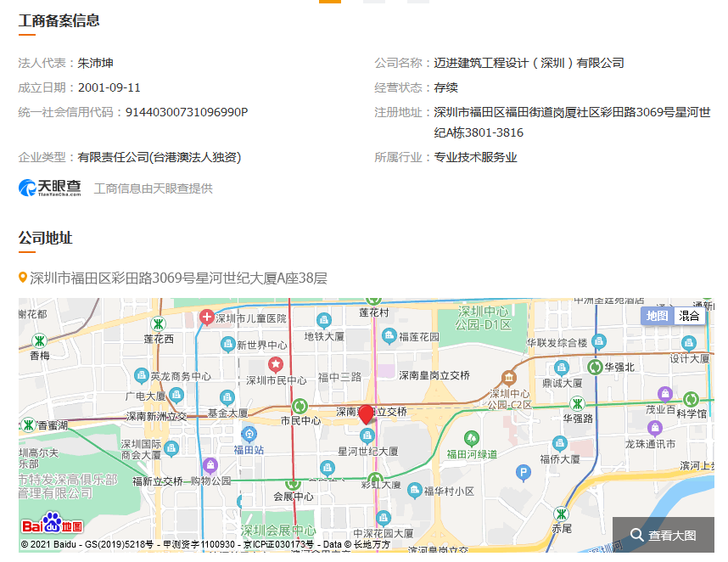Viewport: 728px width, 562px height.
Task: Click the address 深圳市福田区彩田路3069号星河世纪大厦A座38层
Action: (x=178, y=278)
